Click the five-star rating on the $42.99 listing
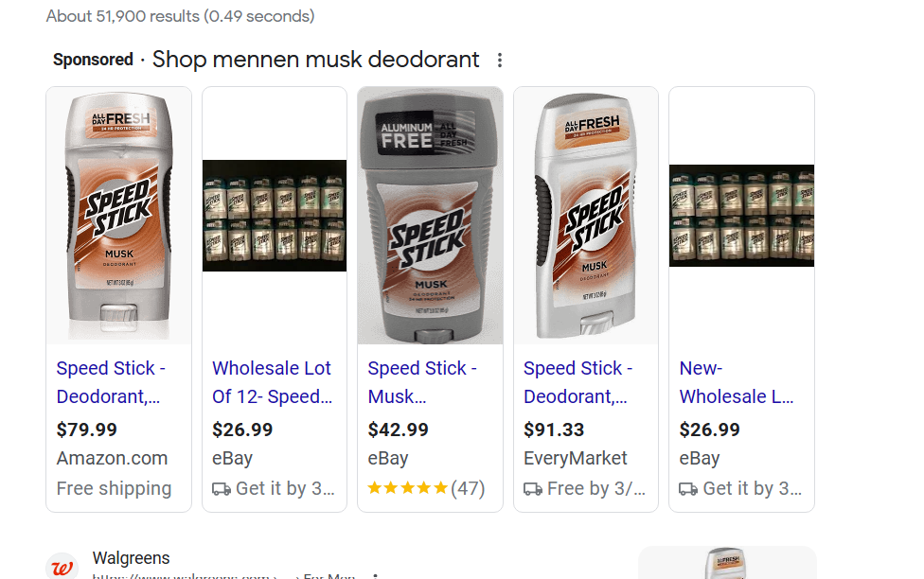 407,489
